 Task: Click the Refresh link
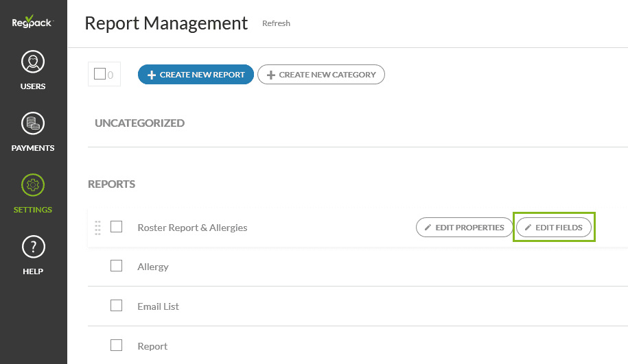[x=276, y=23]
